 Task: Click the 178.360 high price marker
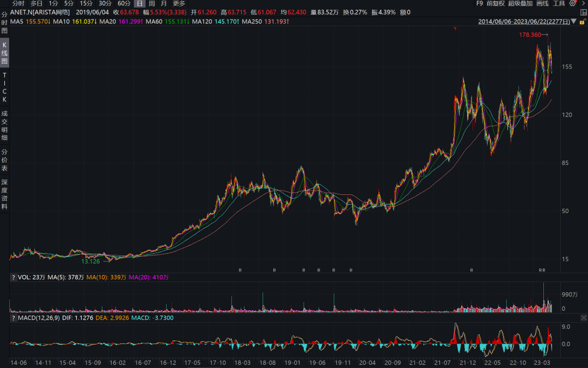[x=530, y=35]
